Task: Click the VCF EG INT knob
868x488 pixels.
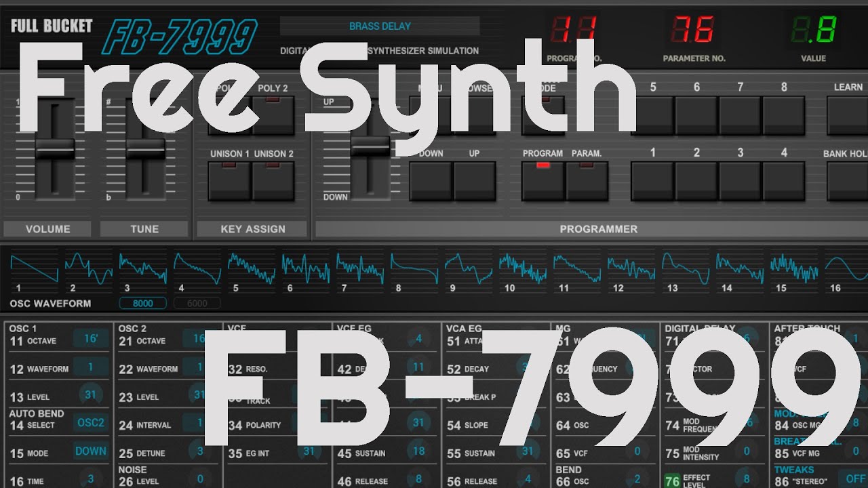Action: (x=309, y=451)
